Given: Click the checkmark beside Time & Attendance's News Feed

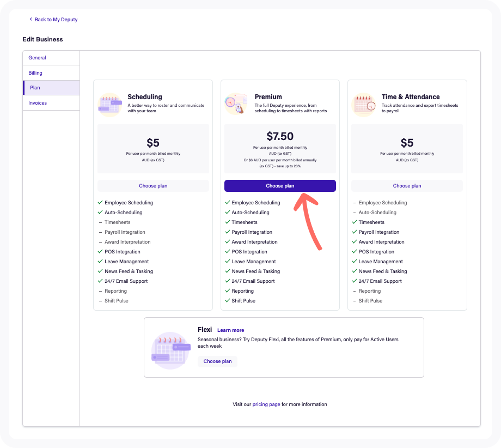Looking at the screenshot, I should point(354,271).
